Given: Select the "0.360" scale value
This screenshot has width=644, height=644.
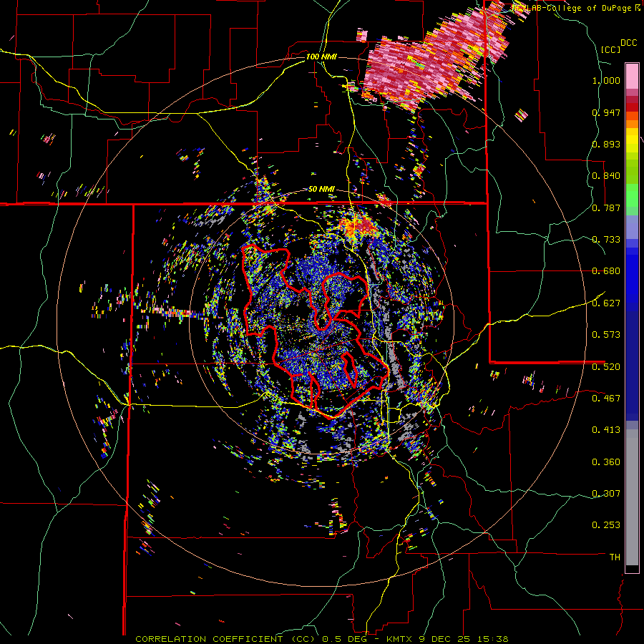Looking at the screenshot, I should pyautogui.click(x=606, y=462).
